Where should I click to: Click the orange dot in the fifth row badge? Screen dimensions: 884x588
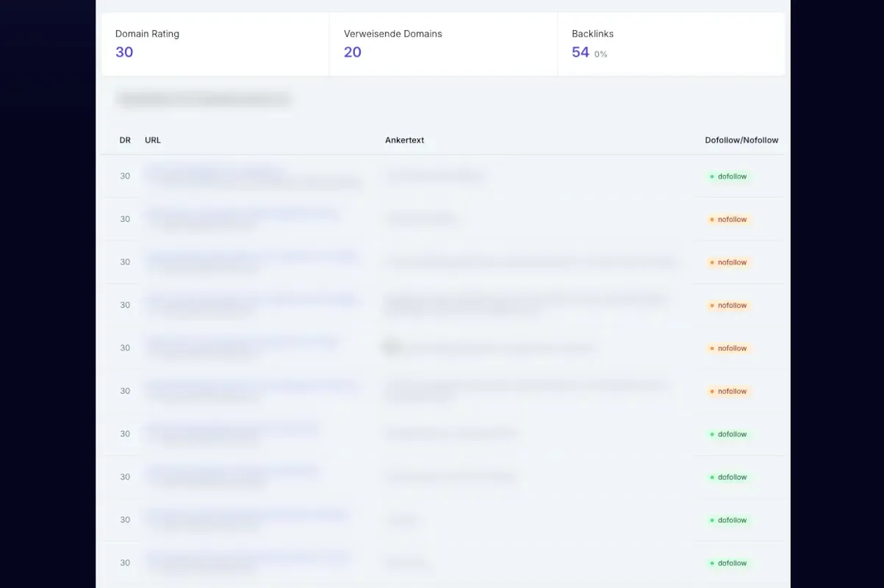coord(713,348)
